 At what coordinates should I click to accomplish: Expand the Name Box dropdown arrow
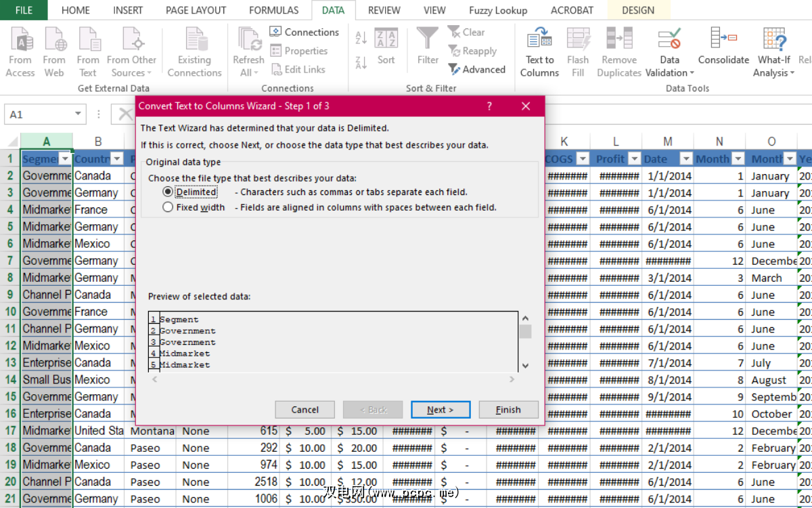point(78,114)
